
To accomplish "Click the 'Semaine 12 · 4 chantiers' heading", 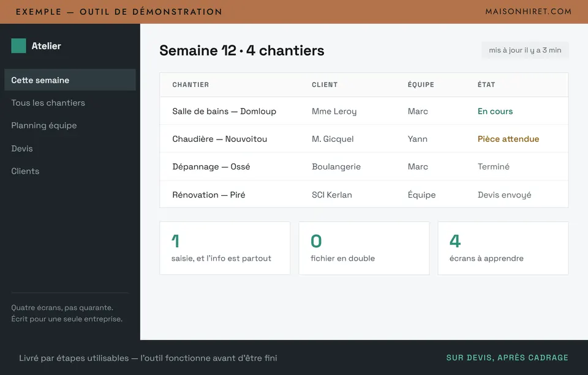I will (241, 50).
